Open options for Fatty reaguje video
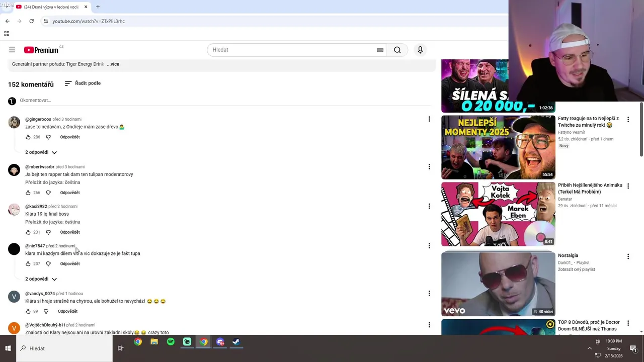The height and width of the screenshot is (362, 644). [x=628, y=119]
